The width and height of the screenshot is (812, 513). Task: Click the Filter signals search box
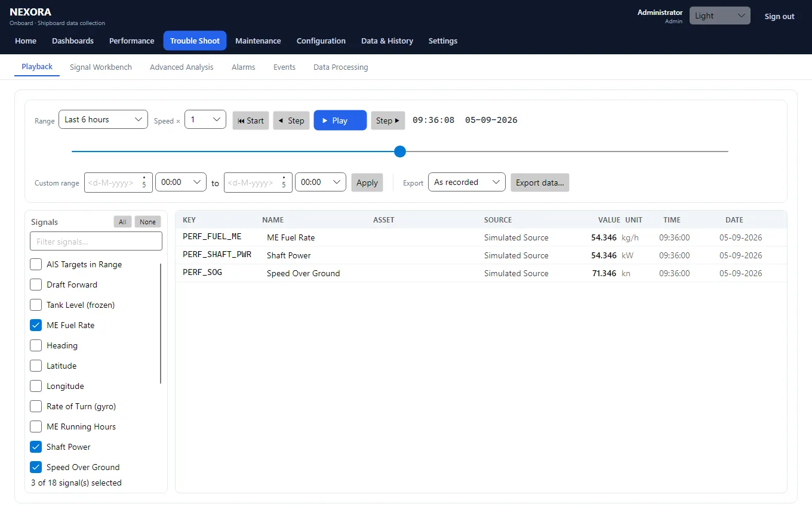tap(96, 241)
